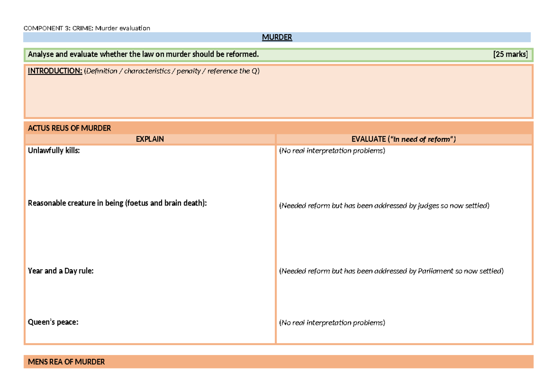Screen dimensions: 554x392
Task: Click the [25 marks] label
Action: coord(510,54)
